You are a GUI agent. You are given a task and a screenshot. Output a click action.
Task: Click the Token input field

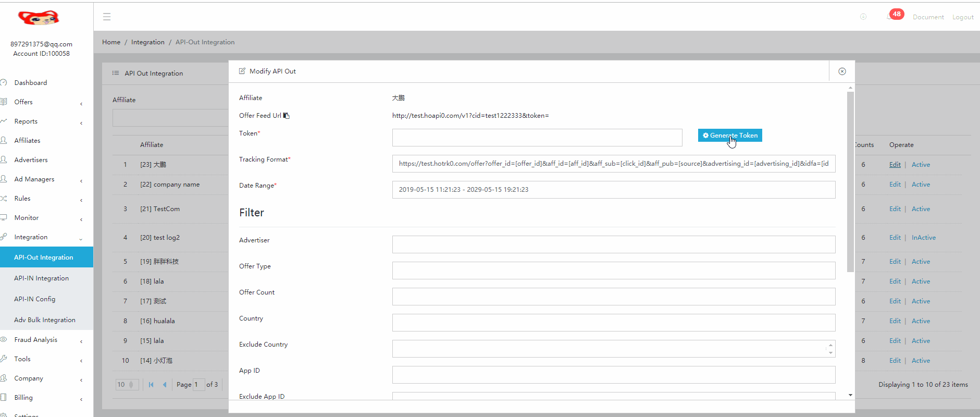pos(537,138)
